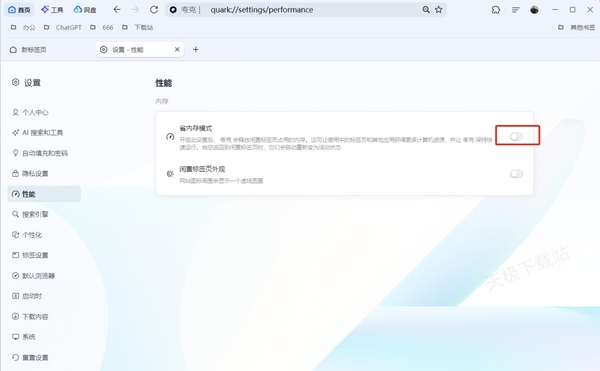
Task: Open 系统 settings section
Action: [x=24, y=337]
